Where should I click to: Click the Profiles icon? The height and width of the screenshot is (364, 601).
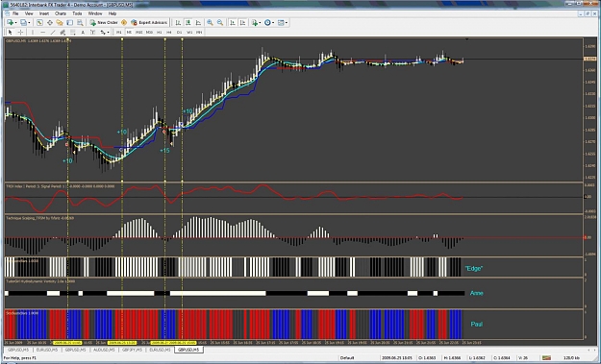pos(23,23)
